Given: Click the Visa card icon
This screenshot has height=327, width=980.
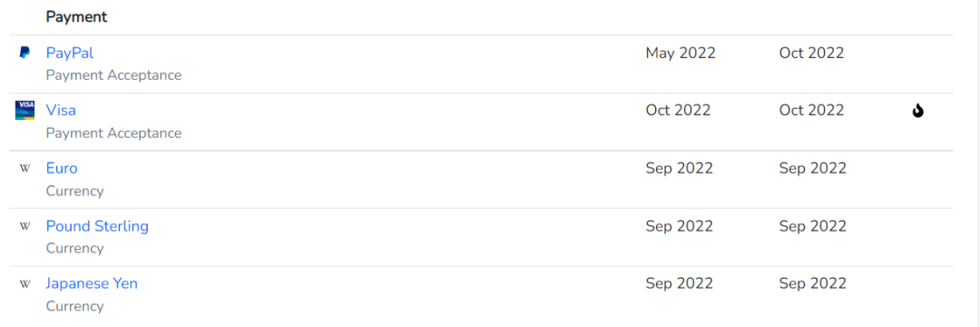Looking at the screenshot, I should pyautogui.click(x=25, y=110).
